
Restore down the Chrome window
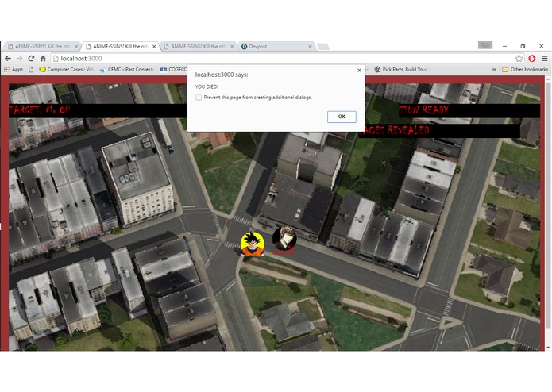[523, 46]
